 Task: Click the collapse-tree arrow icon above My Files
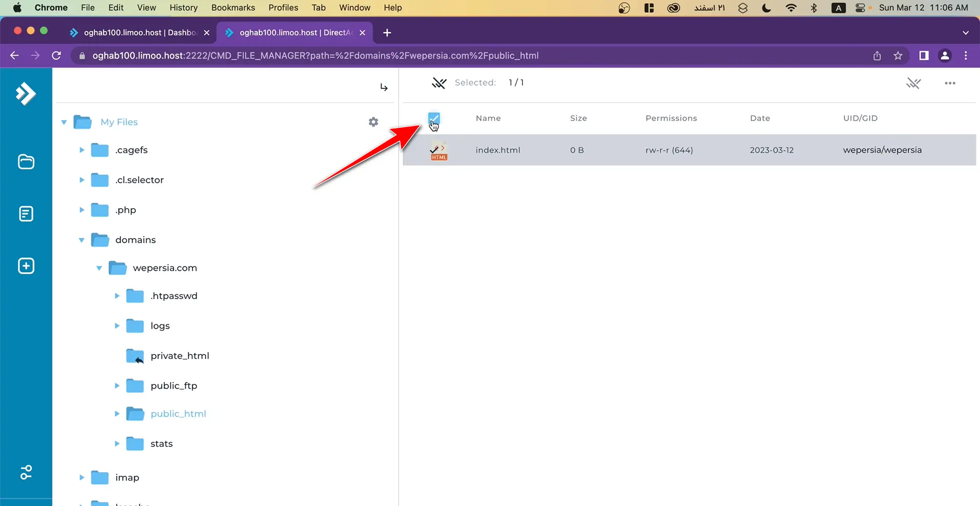[x=384, y=87]
